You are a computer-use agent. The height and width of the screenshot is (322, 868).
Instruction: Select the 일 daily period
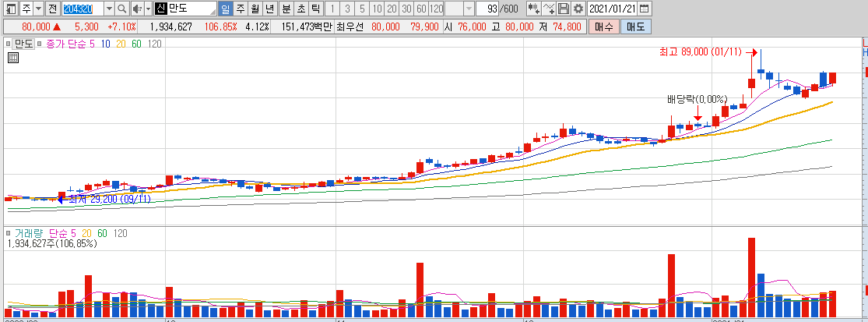coord(225,9)
